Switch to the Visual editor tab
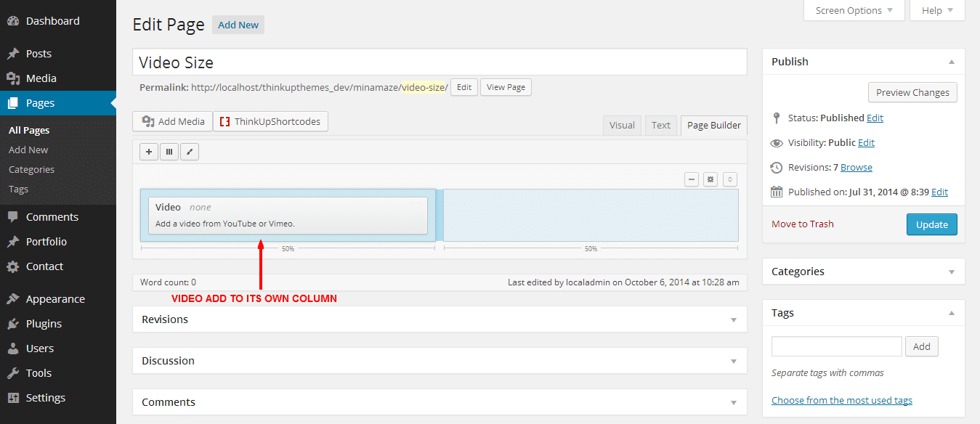Screen dimensions: 980x424 pyautogui.click(x=622, y=125)
